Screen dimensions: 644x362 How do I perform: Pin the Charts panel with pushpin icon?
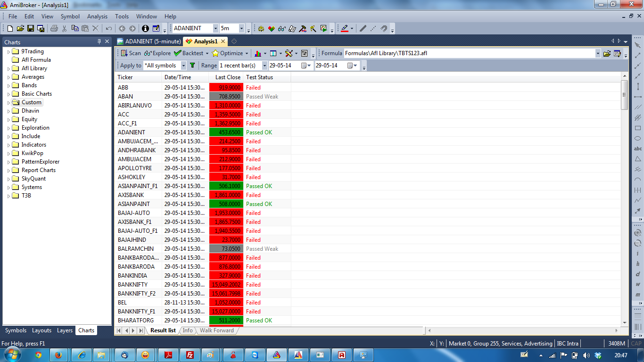(x=99, y=41)
